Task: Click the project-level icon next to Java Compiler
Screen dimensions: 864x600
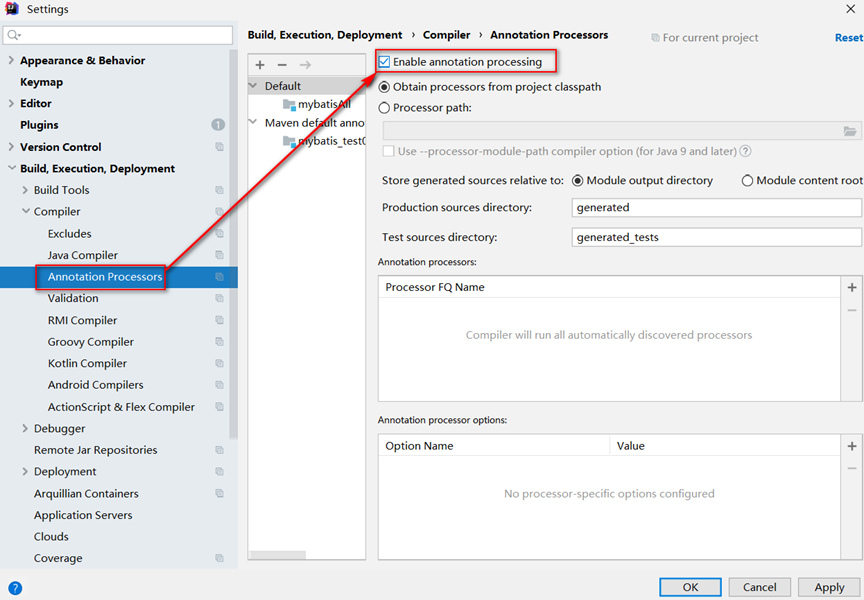Action: tap(219, 255)
